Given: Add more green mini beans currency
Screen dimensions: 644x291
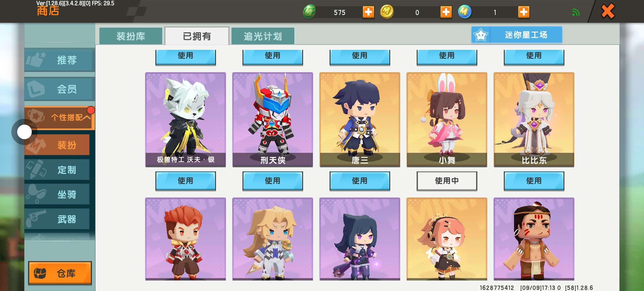Looking at the screenshot, I should click(x=368, y=12).
